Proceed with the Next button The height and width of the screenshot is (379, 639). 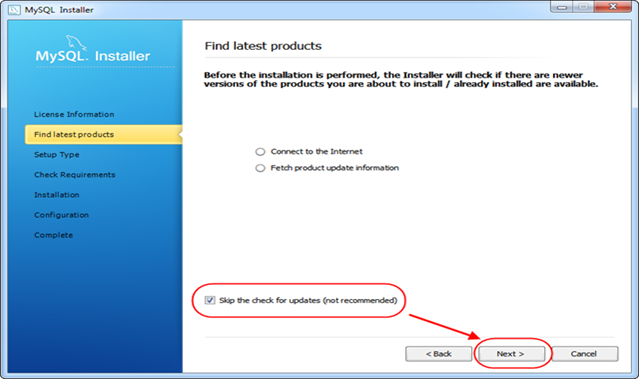pyautogui.click(x=511, y=354)
